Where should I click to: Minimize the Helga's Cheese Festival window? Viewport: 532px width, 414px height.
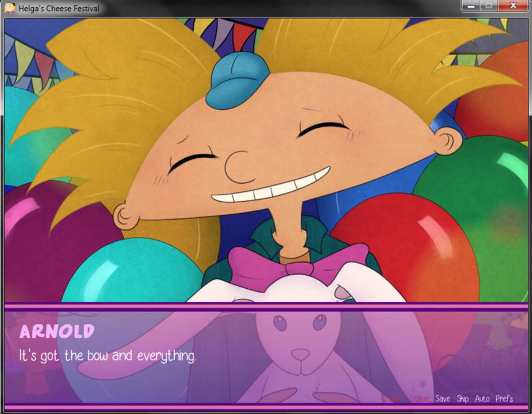471,6
